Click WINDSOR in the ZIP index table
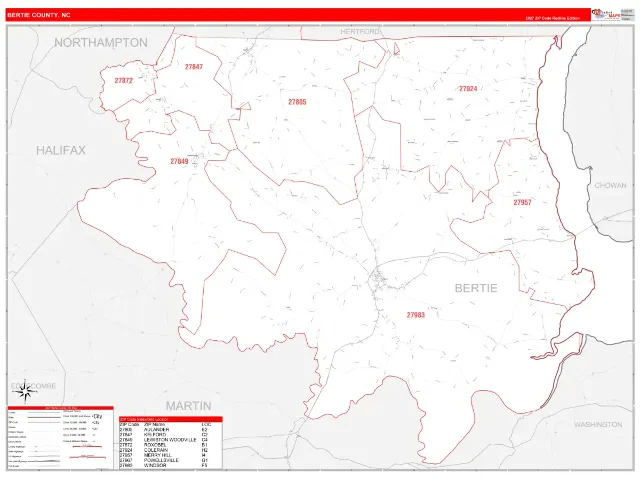Image resolution: width=640 pixels, height=480 pixels. coord(155,465)
